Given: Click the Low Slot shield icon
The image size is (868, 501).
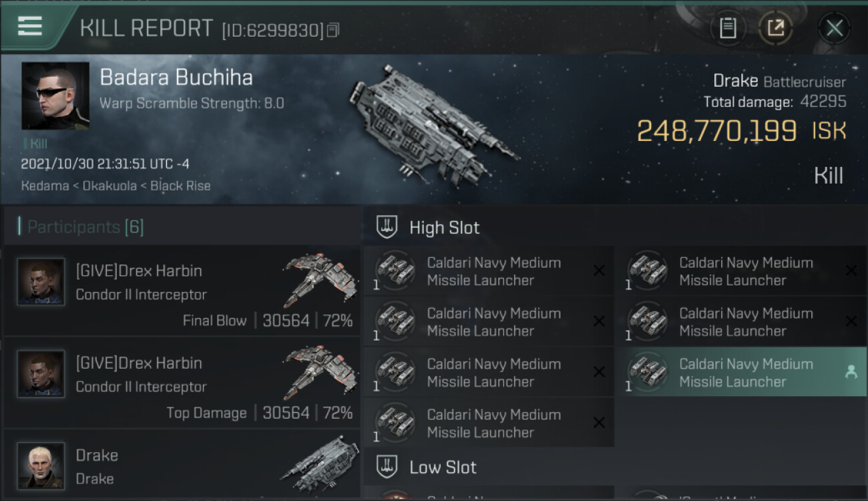Looking at the screenshot, I should [x=387, y=466].
